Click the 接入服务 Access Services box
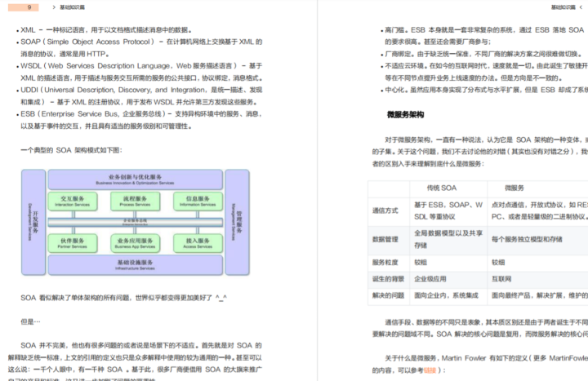The image size is (588, 381). click(x=198, y=243)
